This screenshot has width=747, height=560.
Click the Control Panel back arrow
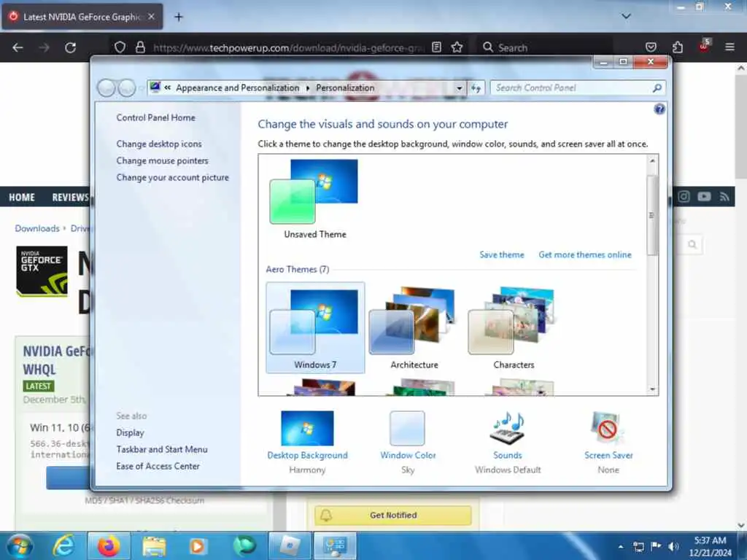(106, 87)
